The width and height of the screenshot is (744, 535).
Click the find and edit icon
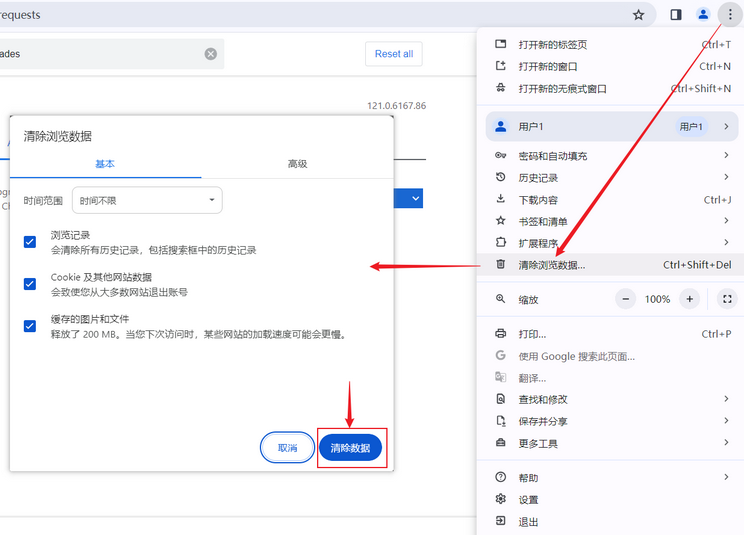pyautogui.click(x=501, y=399)
